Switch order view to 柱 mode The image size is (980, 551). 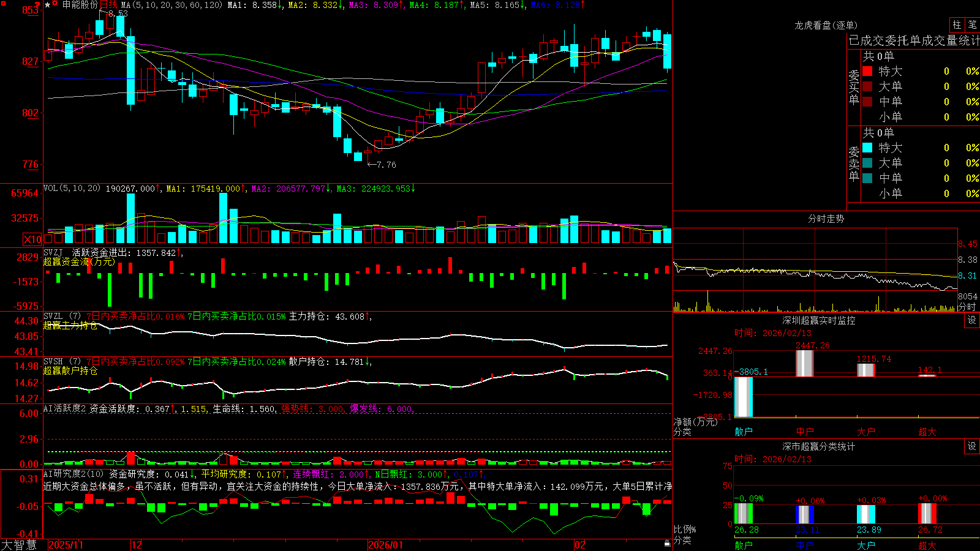(x=957, y=25)
